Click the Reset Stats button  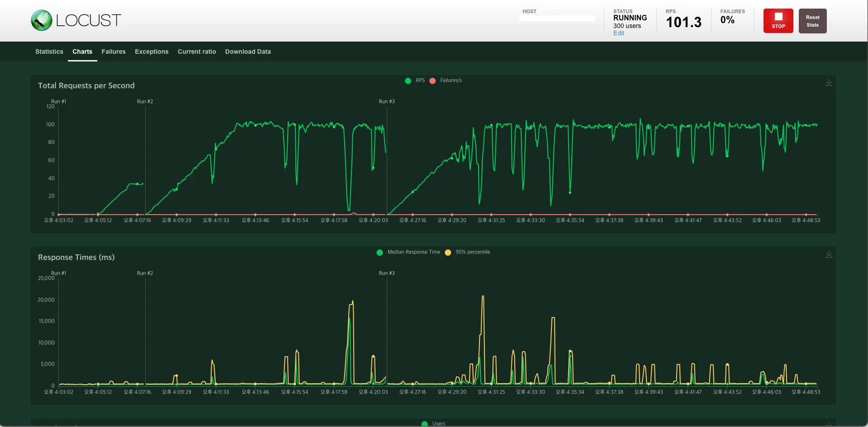click(812, 21)
